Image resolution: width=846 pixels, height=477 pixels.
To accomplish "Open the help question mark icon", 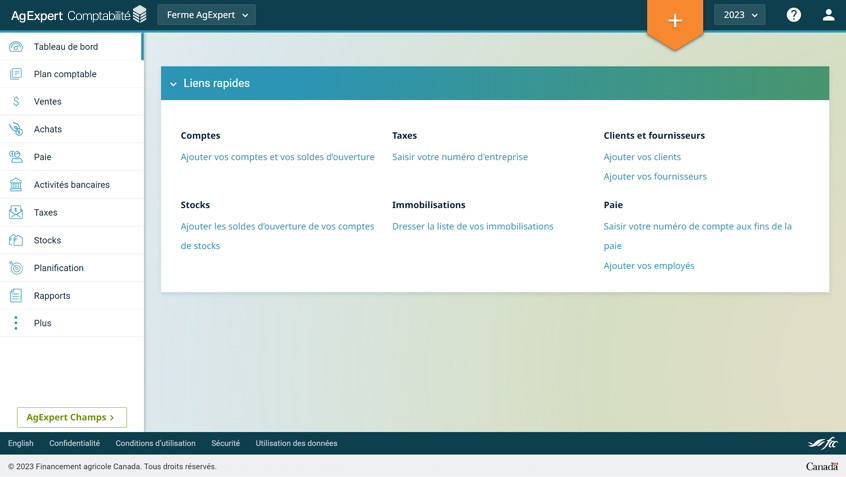I will (793, 15).
